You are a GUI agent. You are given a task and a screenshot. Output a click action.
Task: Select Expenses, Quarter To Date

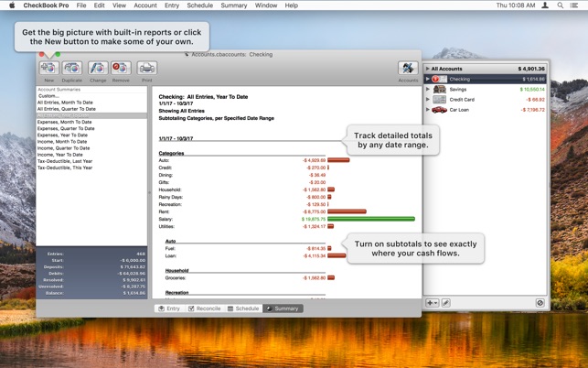(91, 128)
